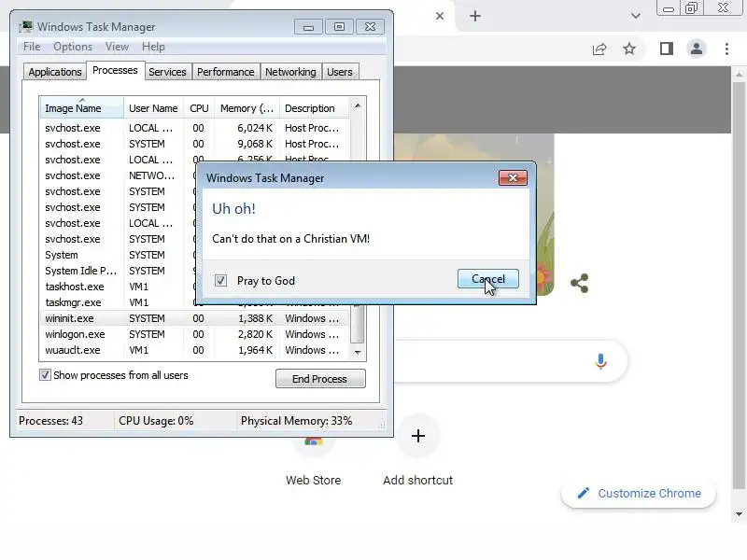Open the Help menu
The image size is (747, 560).
153,47
